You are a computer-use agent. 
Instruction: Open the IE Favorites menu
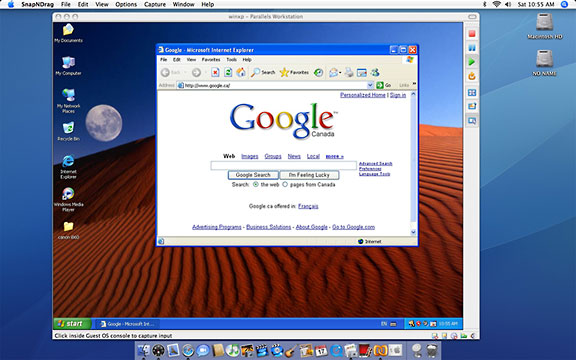pyautogui.click(x=211, y=60)
